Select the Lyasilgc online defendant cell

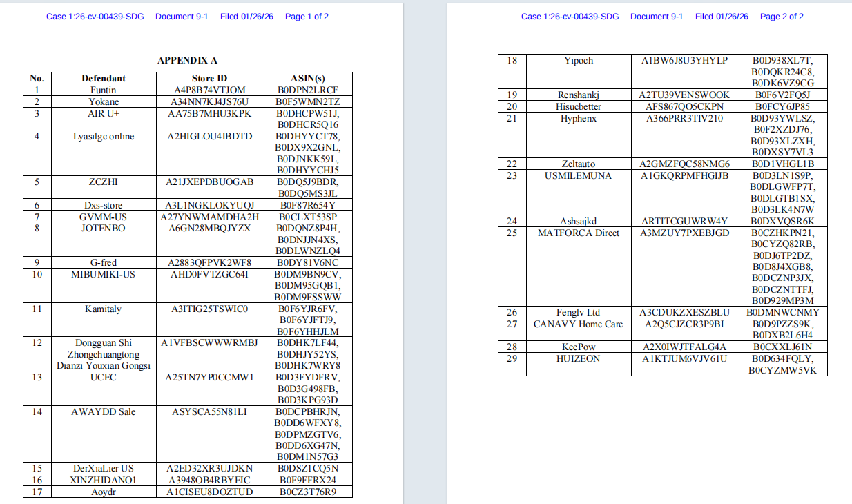(104, 153)
